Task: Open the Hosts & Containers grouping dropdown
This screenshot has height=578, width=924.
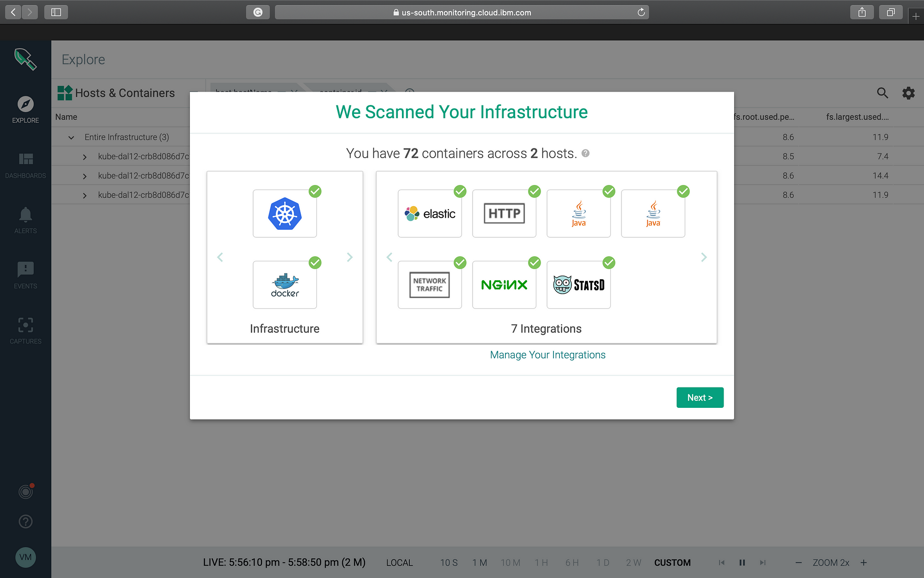Action: tap(125, 93)
